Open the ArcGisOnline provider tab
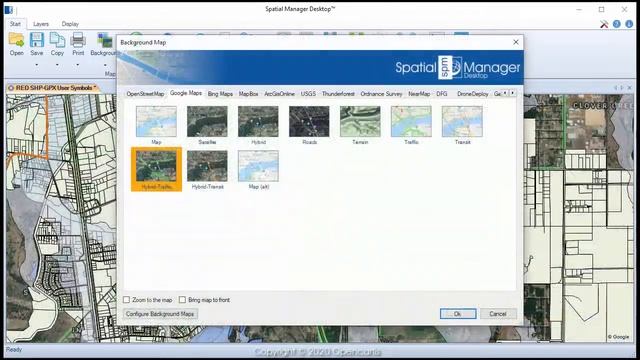Image resolution: width=640 pixels, height=360 pixels. point(279,94)
